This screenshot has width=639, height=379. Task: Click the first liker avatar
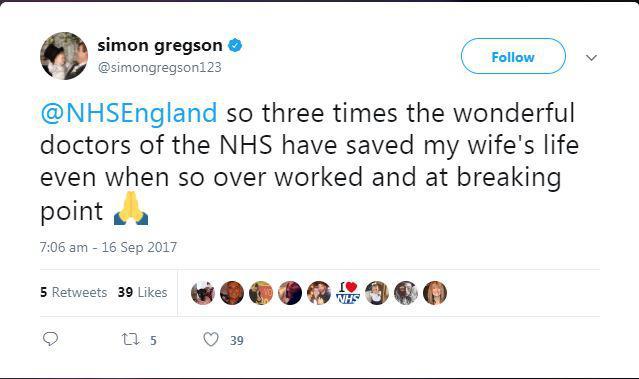(203, 293)
